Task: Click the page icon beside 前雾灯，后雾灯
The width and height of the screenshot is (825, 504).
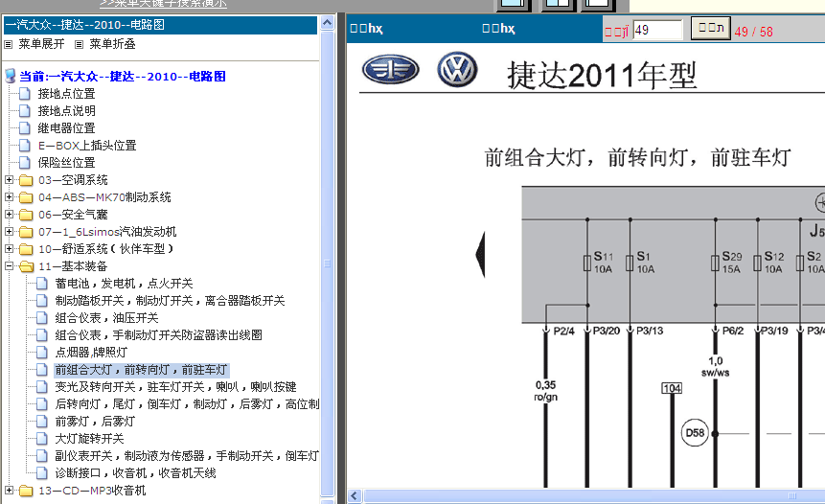Action: pyautogui.click(x=42, y=422)
